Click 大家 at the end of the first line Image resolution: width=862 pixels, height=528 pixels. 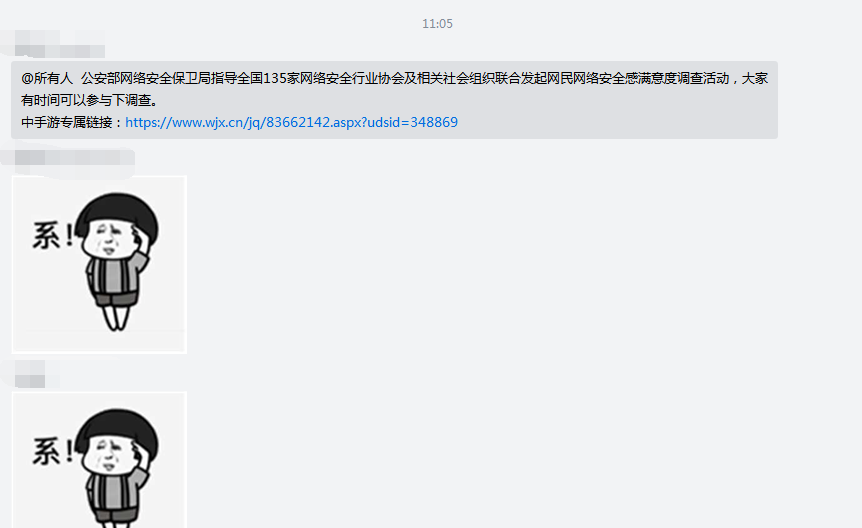point(754,78)
